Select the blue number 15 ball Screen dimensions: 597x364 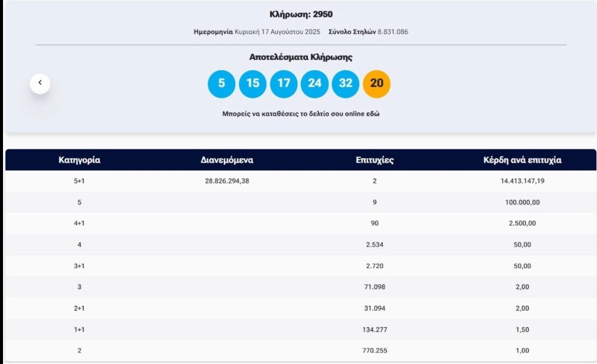point(253,84)
